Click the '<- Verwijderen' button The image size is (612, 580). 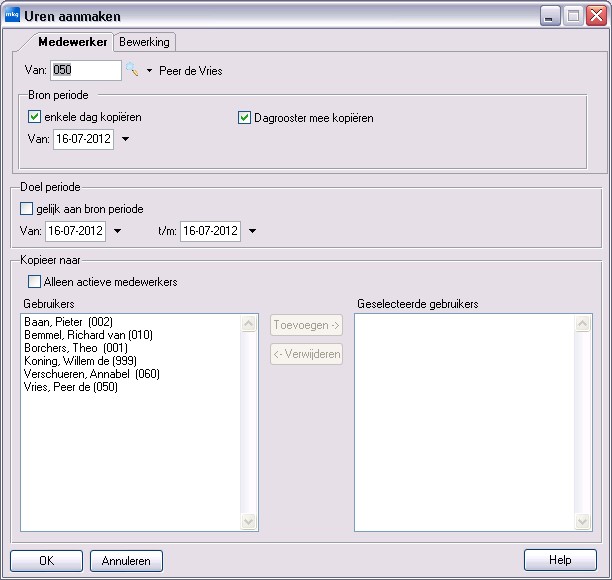(x=306, y=354)
